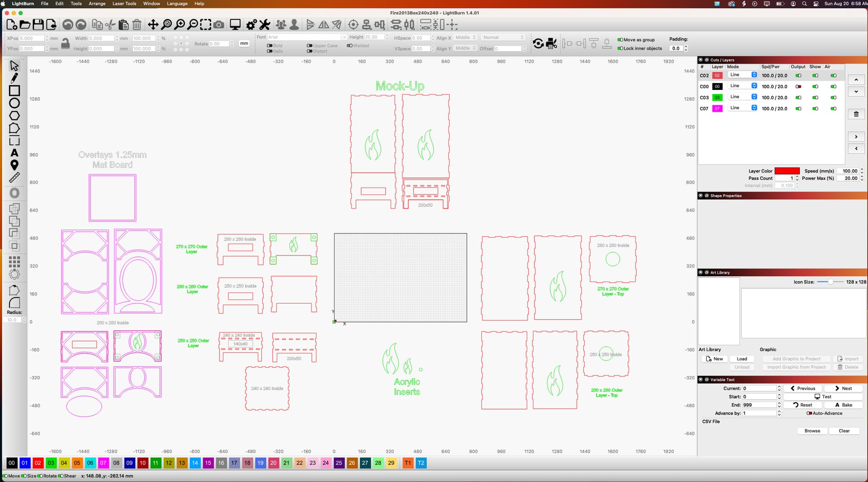
Task: Select the Measure ruler tool
Action: 14,178
